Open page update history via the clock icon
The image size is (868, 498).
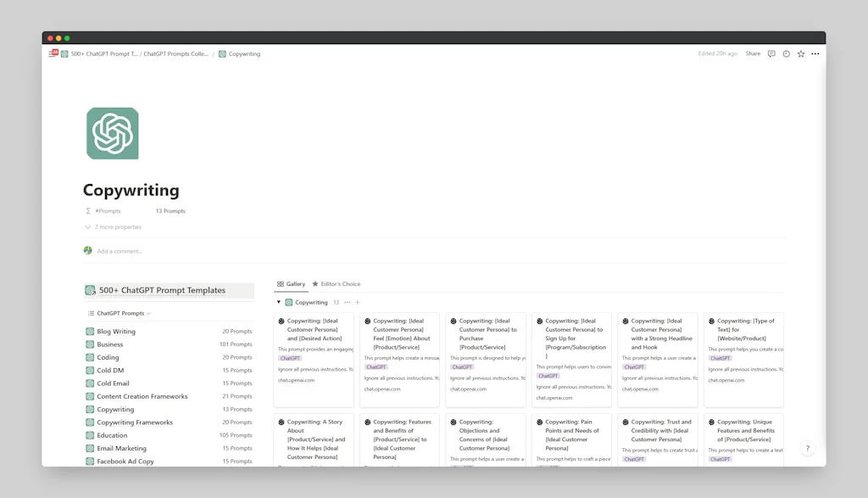[x=785, y=53]
